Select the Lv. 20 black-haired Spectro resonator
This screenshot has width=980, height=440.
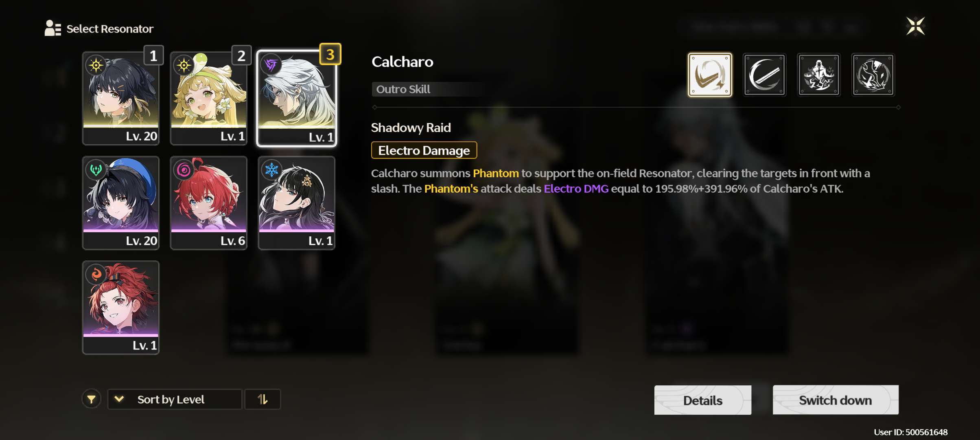tap(121, 98)
